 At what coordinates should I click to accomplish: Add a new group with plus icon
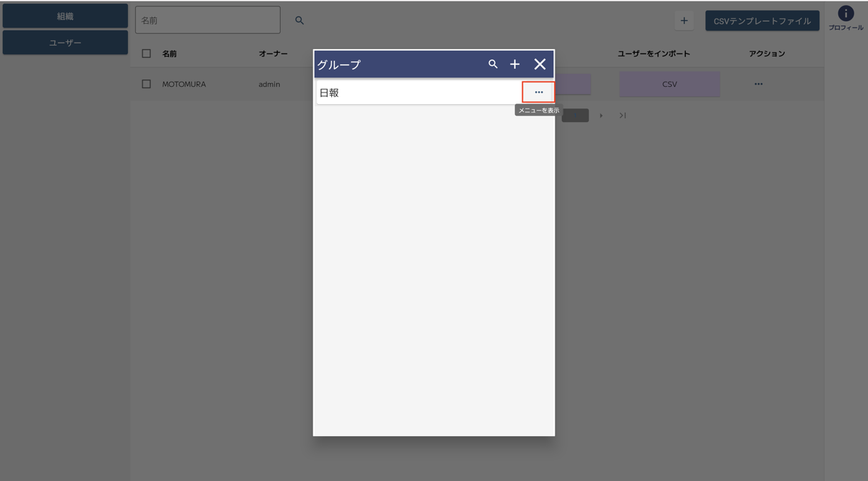tap(515, 64)
